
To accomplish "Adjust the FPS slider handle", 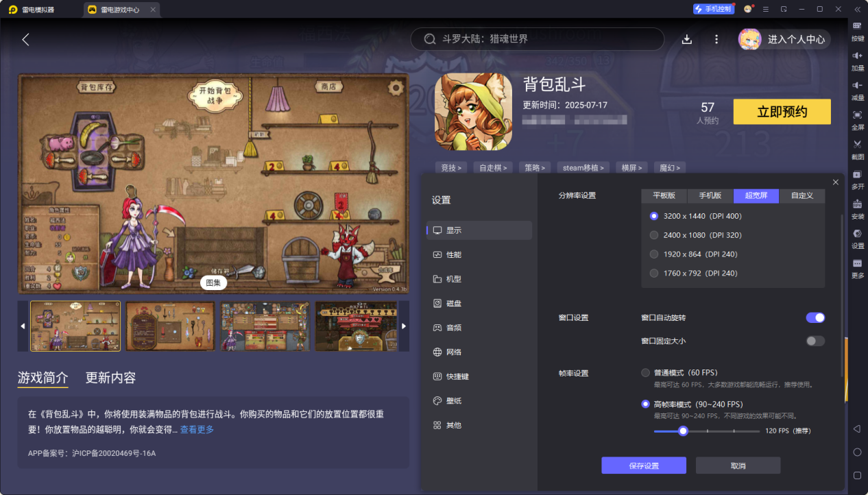I will point(683,431).
